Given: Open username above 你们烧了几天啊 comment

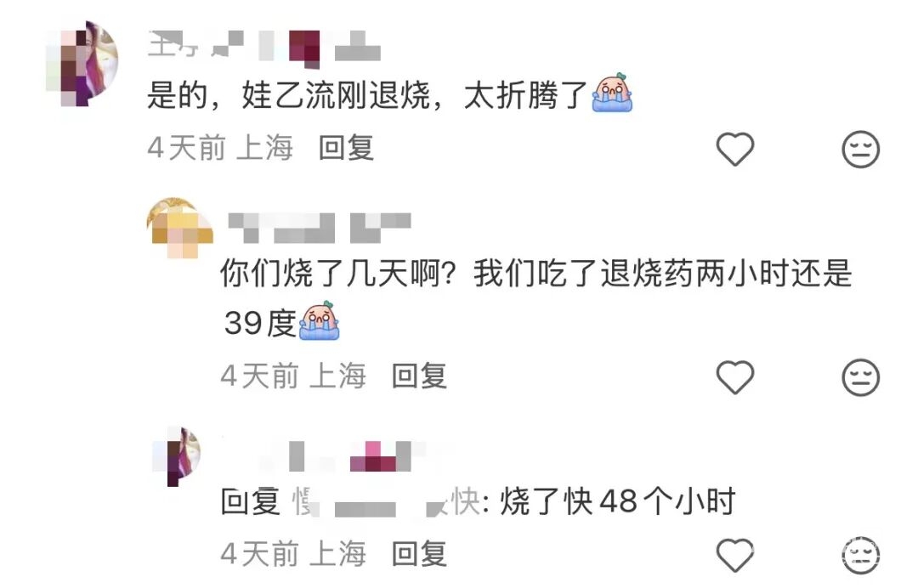Looking at the screenshot, I should click(x=319, y=228).
